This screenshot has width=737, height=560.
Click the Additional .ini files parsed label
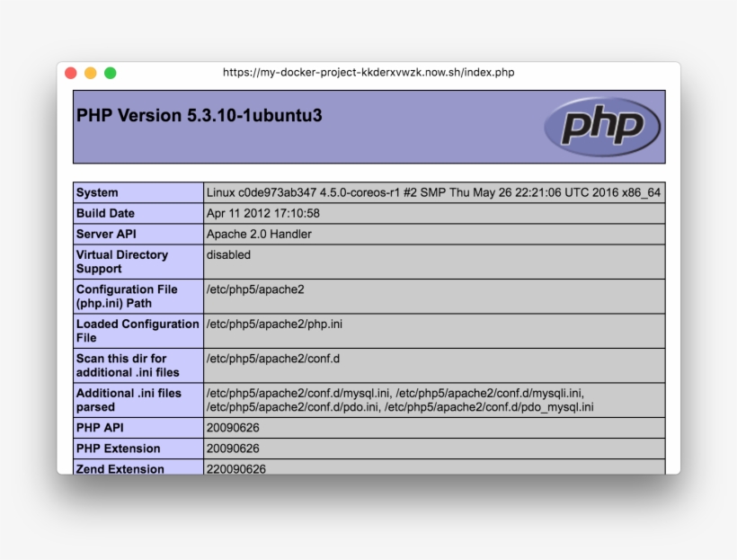[x=129, y=400]
